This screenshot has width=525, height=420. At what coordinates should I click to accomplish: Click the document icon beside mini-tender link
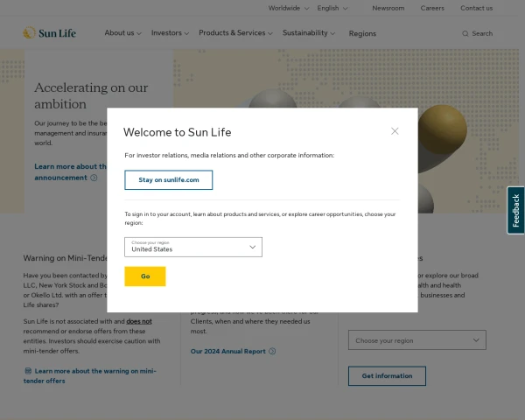pyautogui.click(x=28, y=371)
